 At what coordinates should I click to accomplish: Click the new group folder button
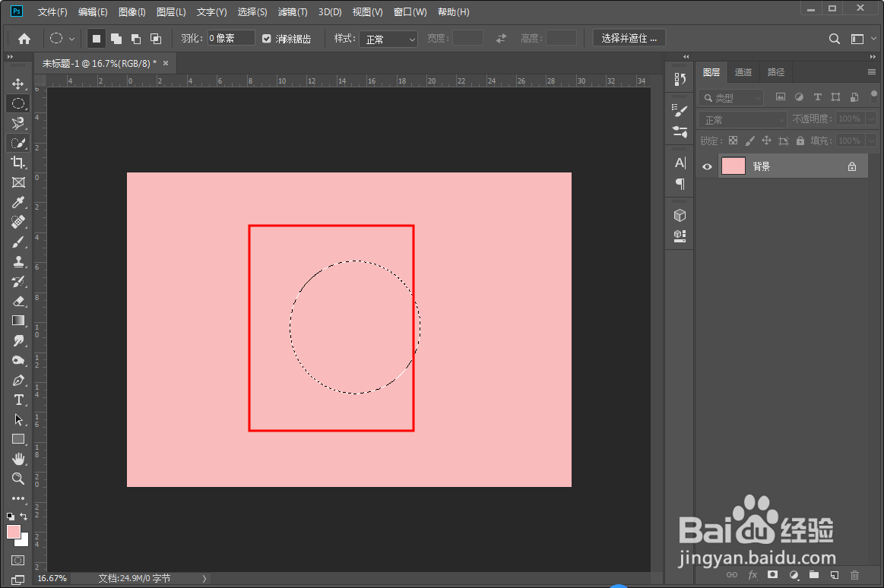(813, 575)
